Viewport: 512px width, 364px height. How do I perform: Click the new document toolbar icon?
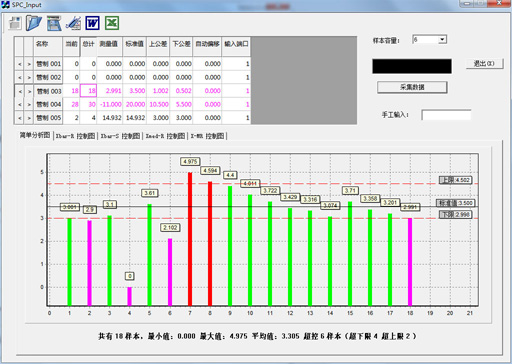tap(15, 23)
